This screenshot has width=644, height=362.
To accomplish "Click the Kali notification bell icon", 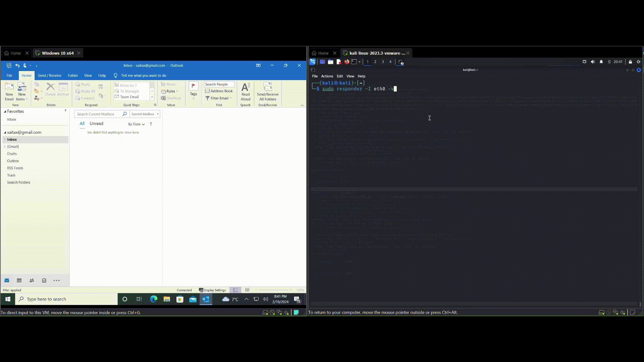I will 601,62.
